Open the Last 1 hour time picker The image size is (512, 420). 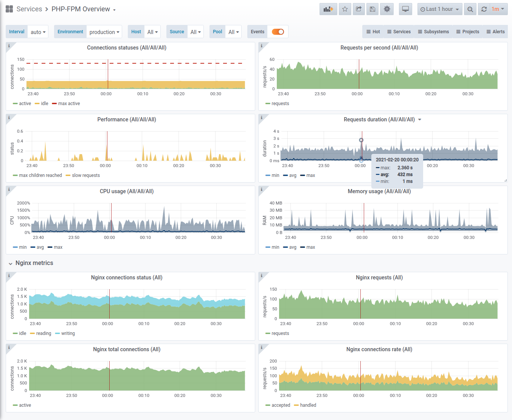coord(440,9)
